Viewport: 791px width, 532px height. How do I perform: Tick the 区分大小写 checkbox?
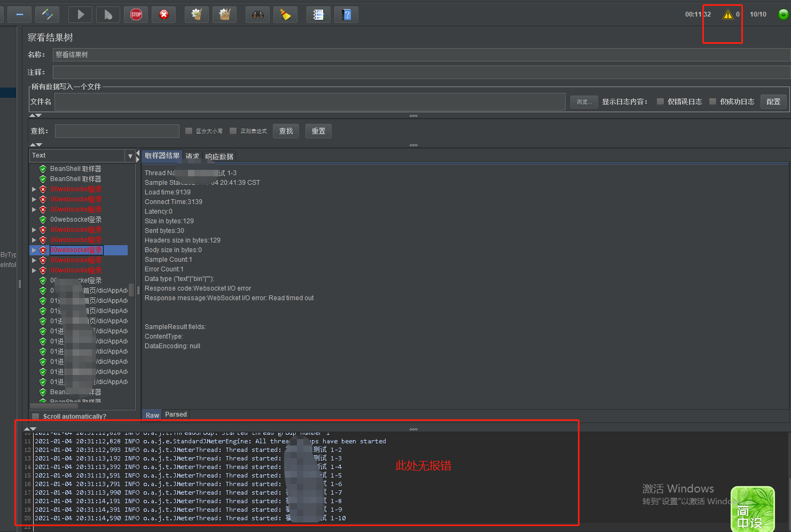coord(189,131)
